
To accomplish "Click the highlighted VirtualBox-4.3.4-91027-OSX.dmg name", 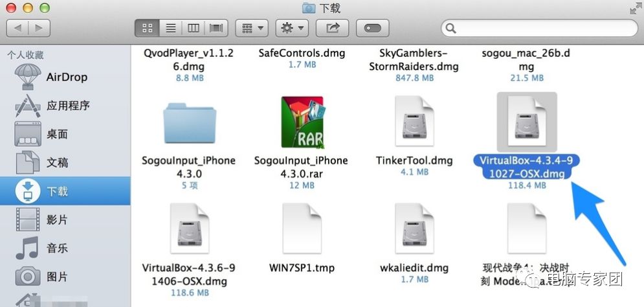I will (x=527, y=167).
